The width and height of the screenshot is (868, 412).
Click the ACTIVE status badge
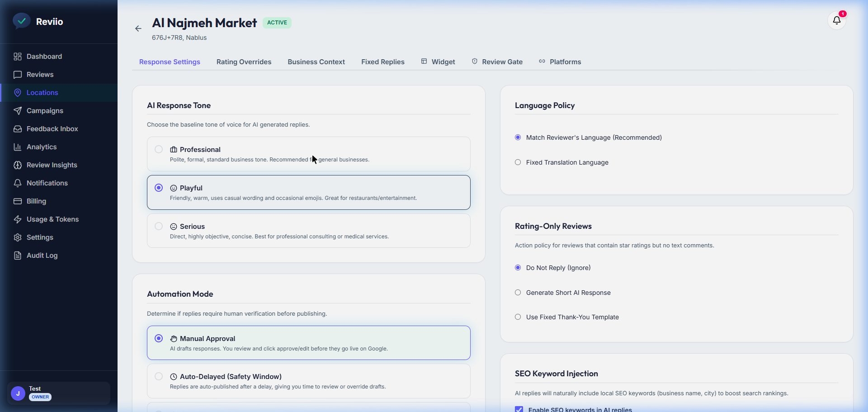point(277,23)
